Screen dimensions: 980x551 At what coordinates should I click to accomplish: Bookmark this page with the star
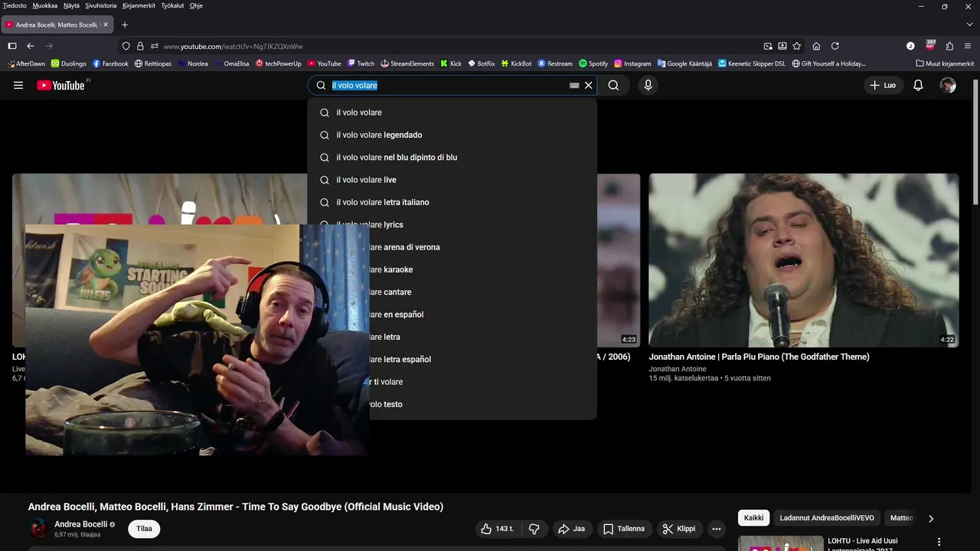pos(797,46)
